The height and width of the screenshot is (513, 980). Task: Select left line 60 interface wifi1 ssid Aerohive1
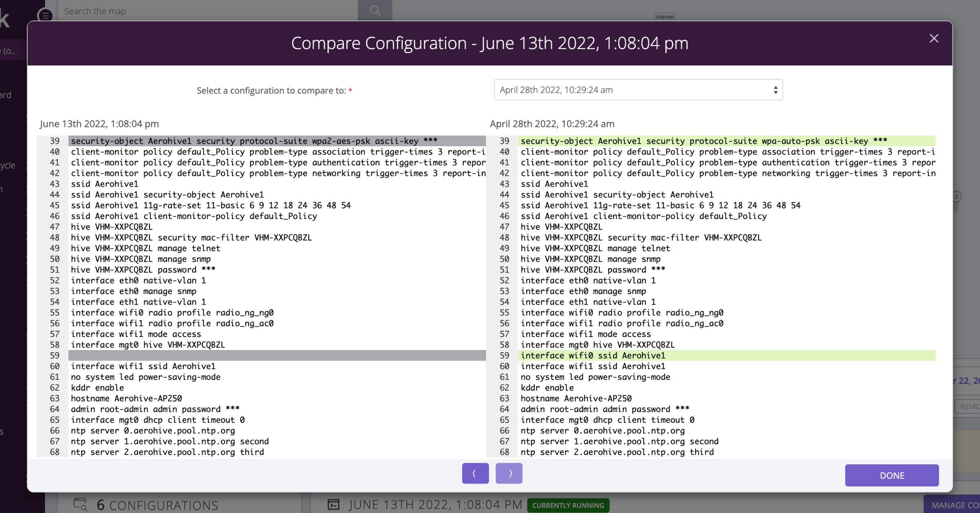pos(143,366)
